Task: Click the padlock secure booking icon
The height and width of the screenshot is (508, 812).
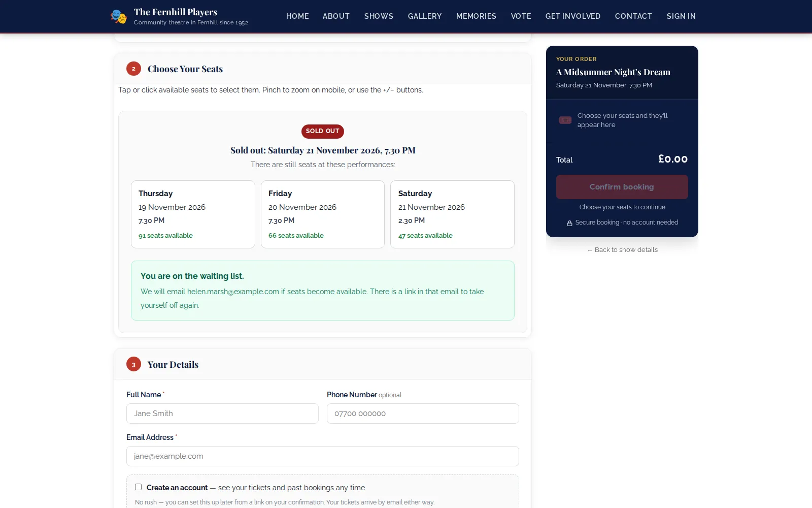Action: (569, 223)
